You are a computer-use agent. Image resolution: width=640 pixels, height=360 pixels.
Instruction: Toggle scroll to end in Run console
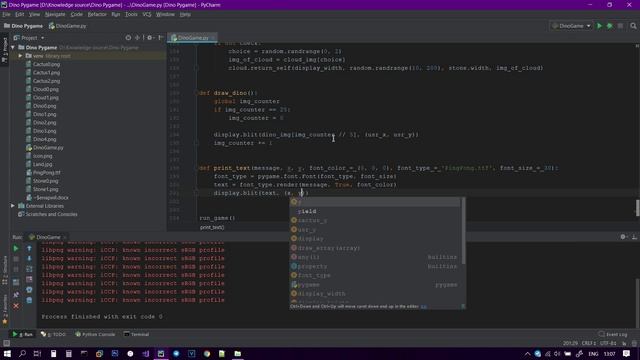pos(29,279)
